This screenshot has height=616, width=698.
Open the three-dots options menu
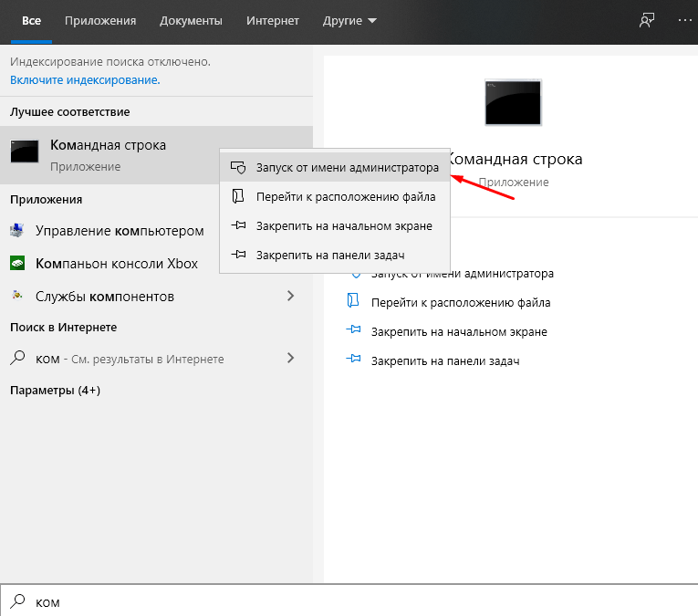click(x=684, y=20)
